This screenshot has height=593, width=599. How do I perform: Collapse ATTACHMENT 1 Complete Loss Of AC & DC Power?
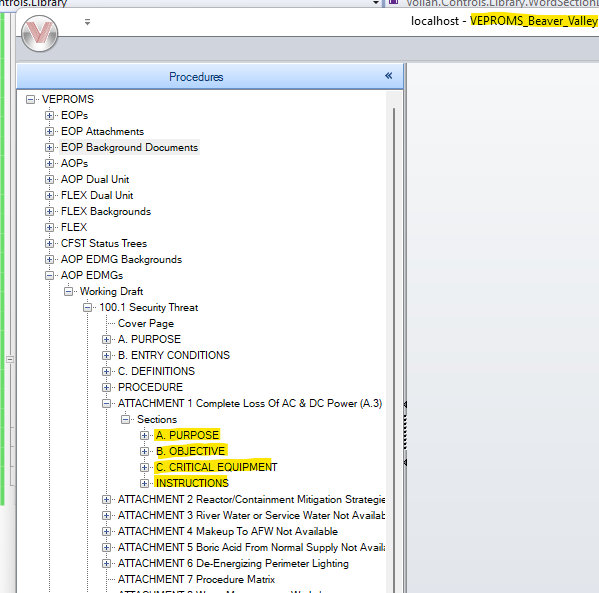[x=107, y=403]
